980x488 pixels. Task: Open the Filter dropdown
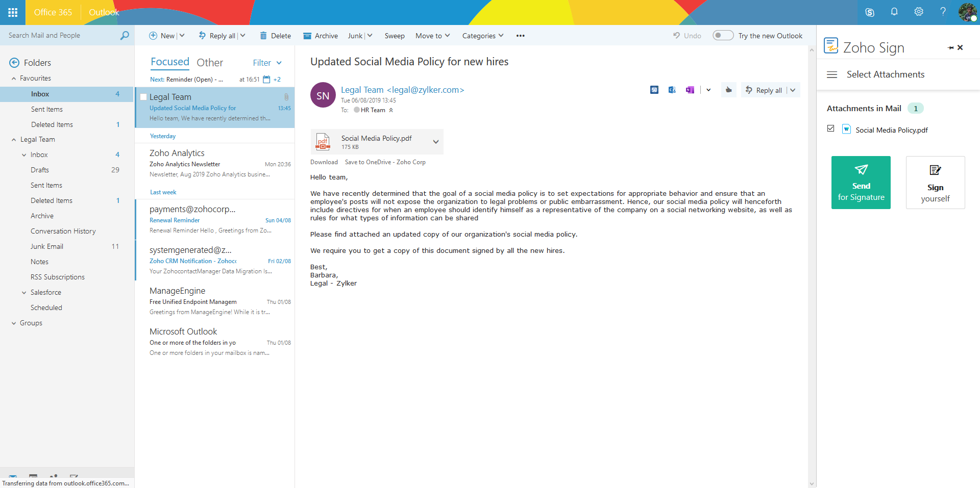[267, 63]
